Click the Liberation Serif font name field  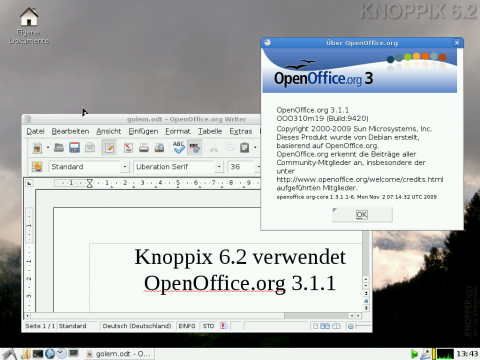[174, 166]
